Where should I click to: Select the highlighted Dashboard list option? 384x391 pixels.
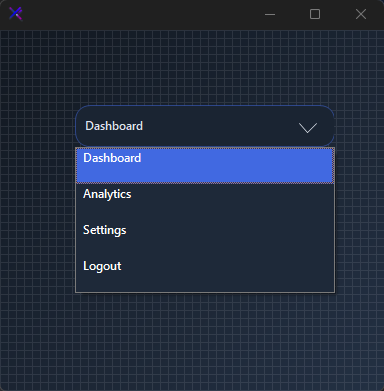(x=205, y=166)
